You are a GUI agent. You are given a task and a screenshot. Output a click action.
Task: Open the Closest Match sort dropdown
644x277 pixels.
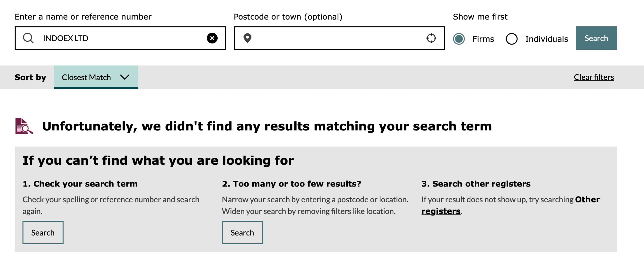[96, 77]
